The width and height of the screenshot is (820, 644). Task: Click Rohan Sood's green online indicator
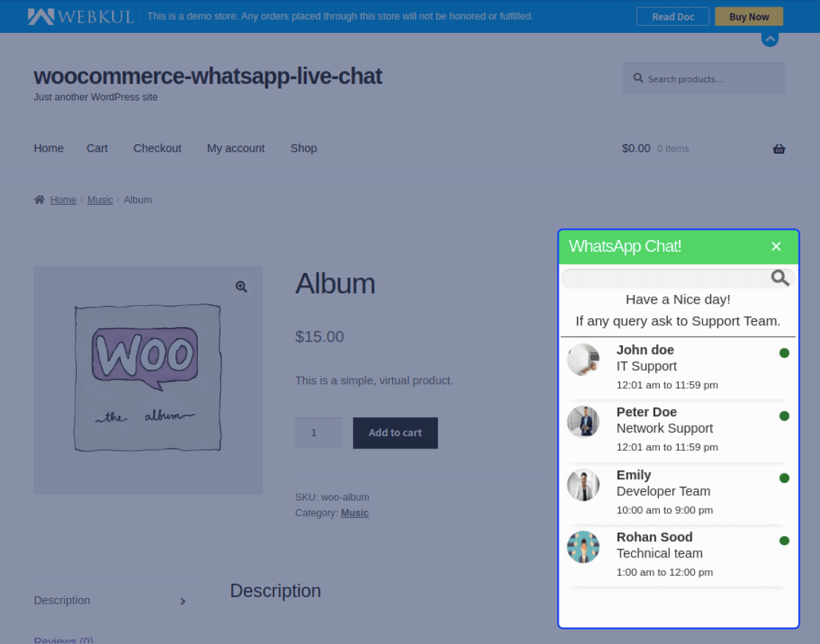[784, 541]
